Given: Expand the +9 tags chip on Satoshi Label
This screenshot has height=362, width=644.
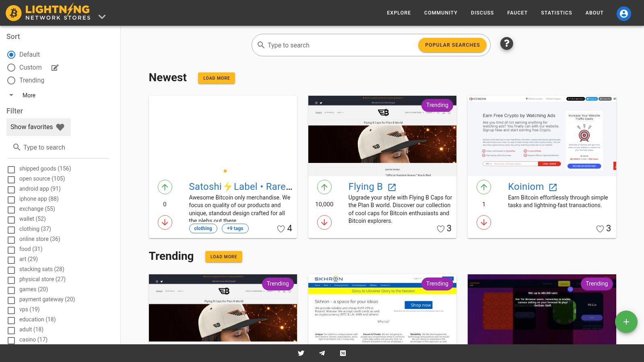Looking at the screenshot, I should click(235, 228).
